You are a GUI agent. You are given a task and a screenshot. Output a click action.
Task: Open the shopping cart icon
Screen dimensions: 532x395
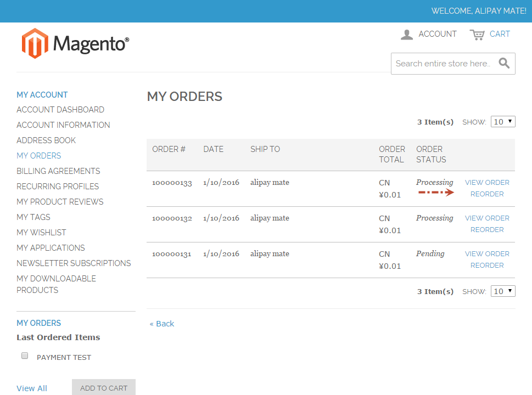(477, 35)
